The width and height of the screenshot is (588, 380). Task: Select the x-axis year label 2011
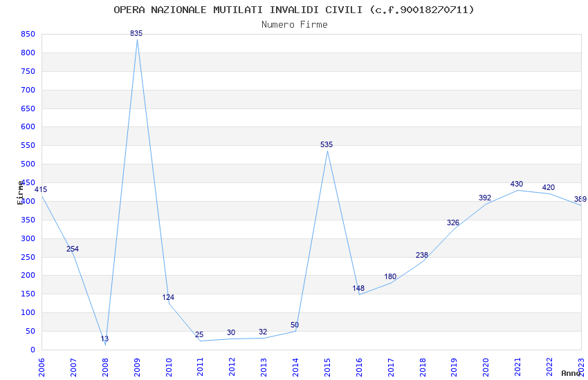[x=201, y=368]
